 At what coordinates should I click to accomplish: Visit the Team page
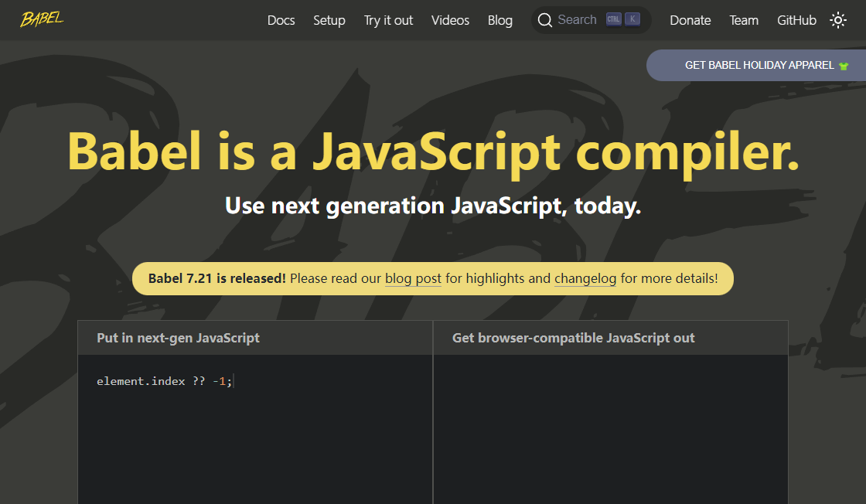point(744,20)
